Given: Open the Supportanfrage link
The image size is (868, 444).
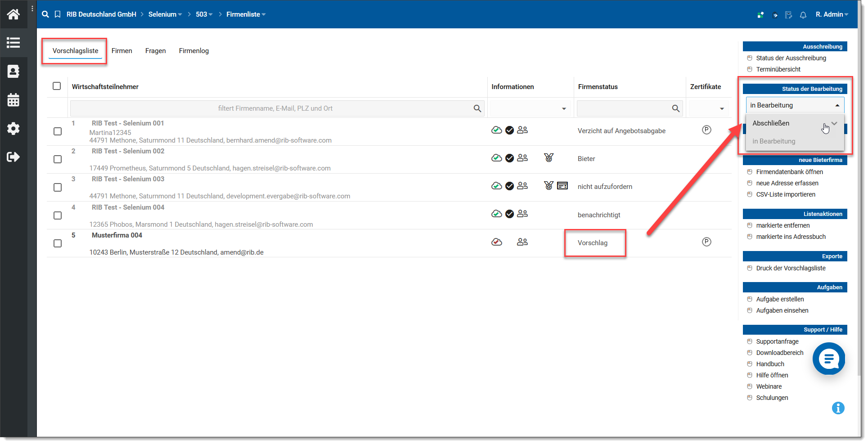Looking at the screenshot, I should [x=778, y=341].
